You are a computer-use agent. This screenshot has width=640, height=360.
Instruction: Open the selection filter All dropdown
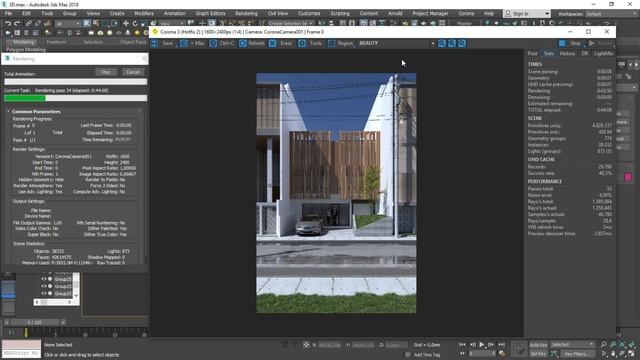tap(67, 24)
